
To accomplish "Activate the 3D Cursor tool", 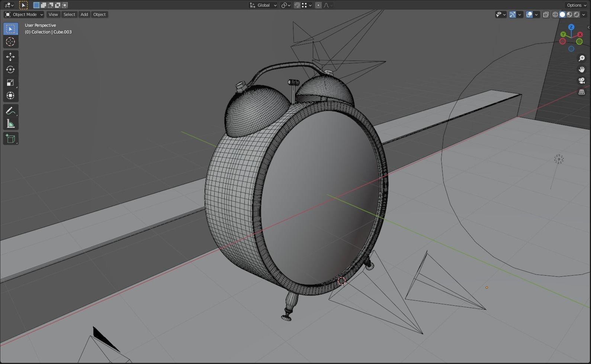I will [x=10, y=42].
